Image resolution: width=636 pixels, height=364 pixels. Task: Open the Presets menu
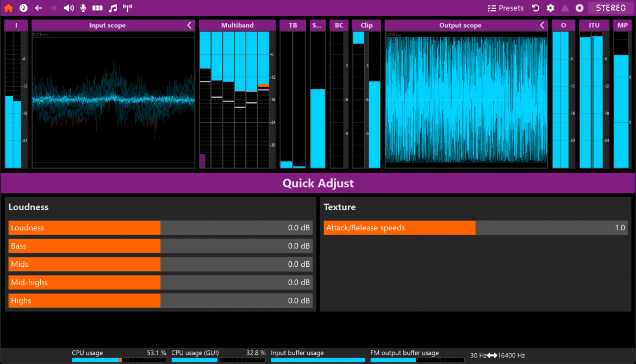coord(506,8)
